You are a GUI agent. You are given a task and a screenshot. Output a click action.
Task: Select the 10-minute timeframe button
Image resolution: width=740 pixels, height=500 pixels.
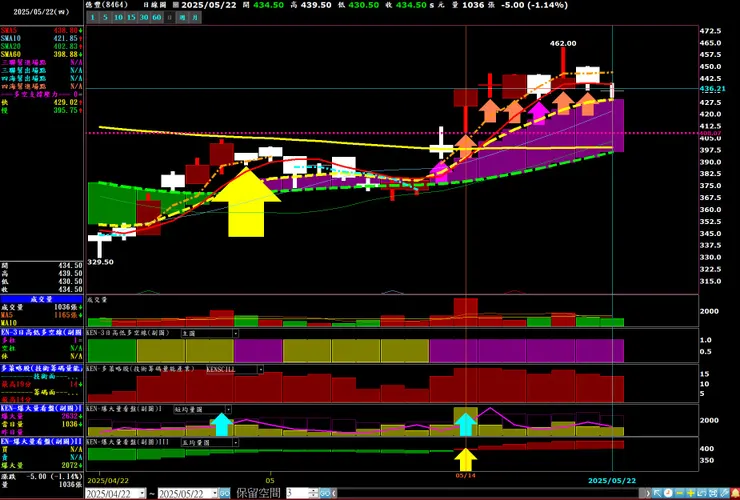coord(118,17)
